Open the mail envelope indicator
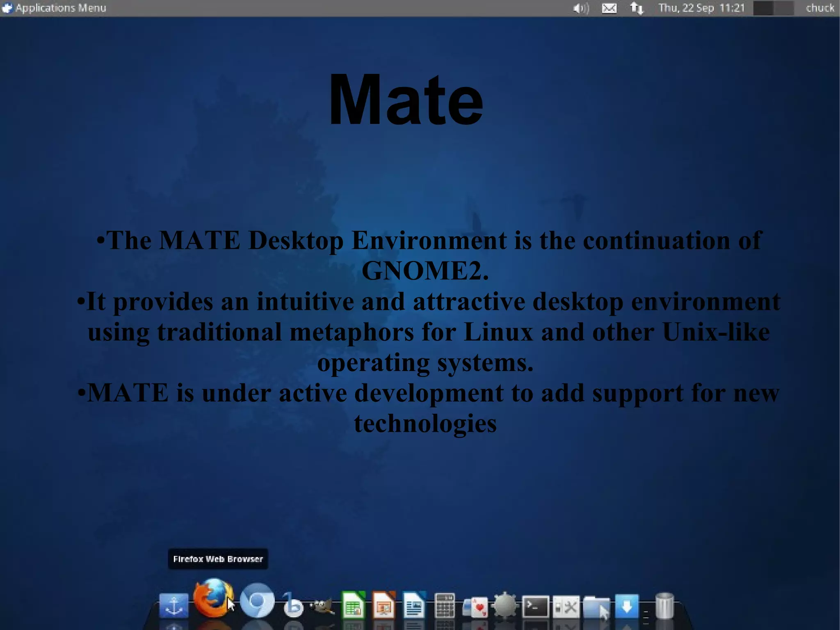 point(609,8)
